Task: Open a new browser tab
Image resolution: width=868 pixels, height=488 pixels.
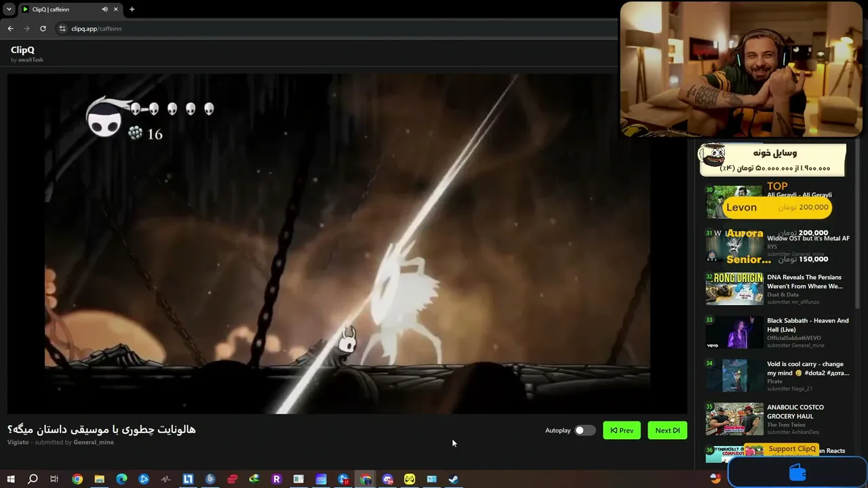Action: point(132,9)
